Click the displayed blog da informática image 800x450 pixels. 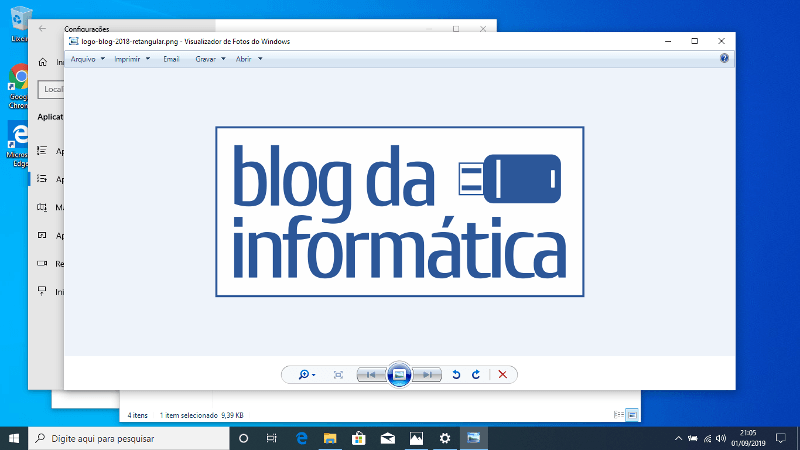point(399,211)
